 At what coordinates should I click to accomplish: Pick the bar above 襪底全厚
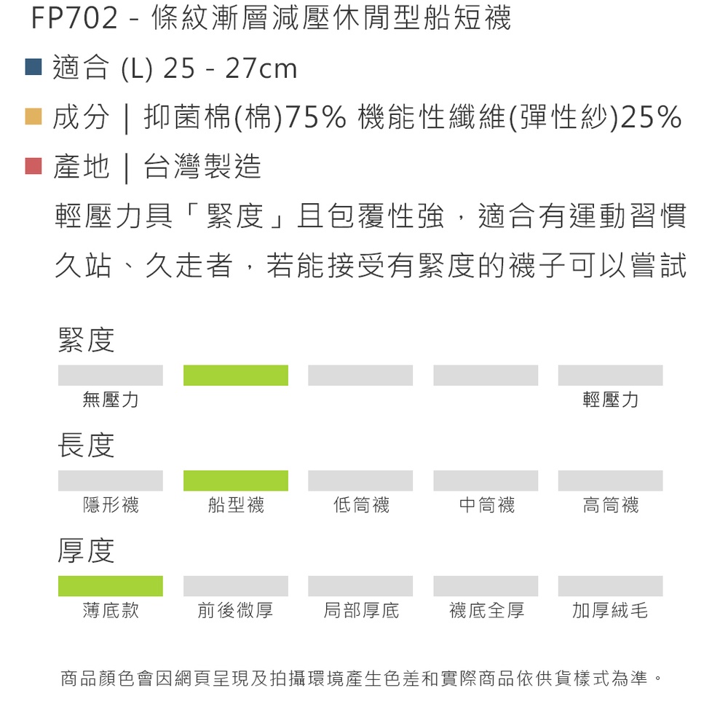coord(486,586)
